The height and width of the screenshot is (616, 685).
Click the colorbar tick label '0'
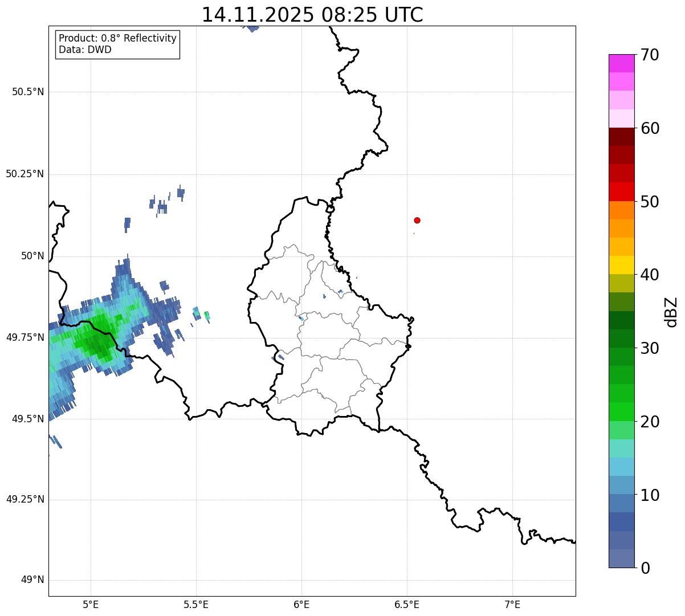tap(645, 568)
